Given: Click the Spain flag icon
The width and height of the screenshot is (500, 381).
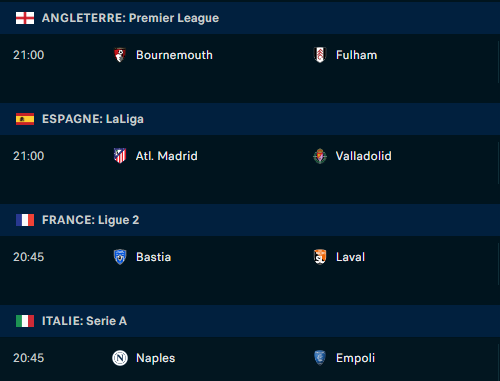Looking at the screenshot, I should point(25,119).
